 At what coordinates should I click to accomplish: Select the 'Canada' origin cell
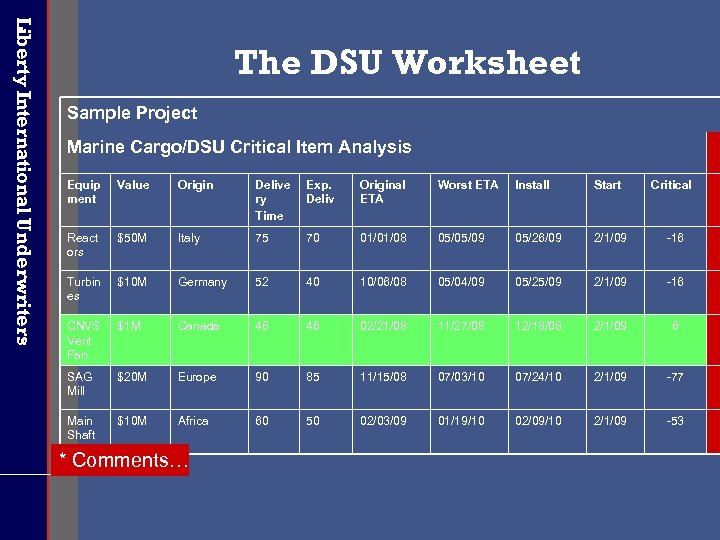[x=209, y=340]
